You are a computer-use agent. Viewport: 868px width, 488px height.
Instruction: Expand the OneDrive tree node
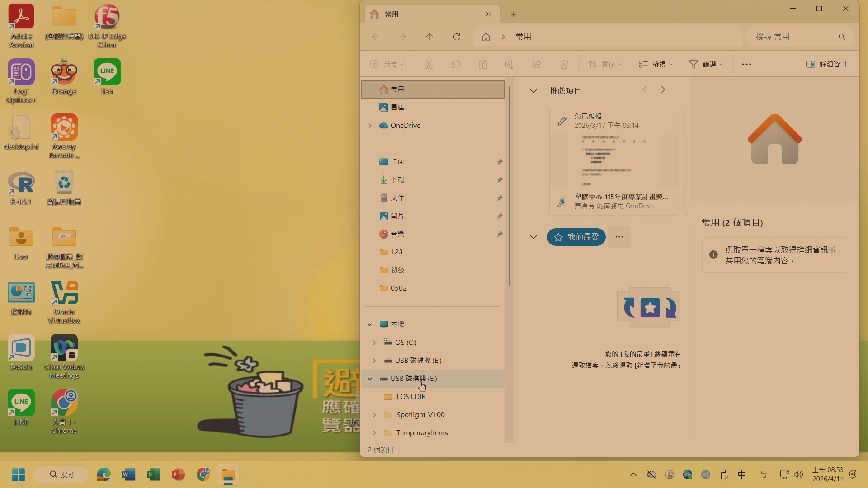(x=370, y=126)
